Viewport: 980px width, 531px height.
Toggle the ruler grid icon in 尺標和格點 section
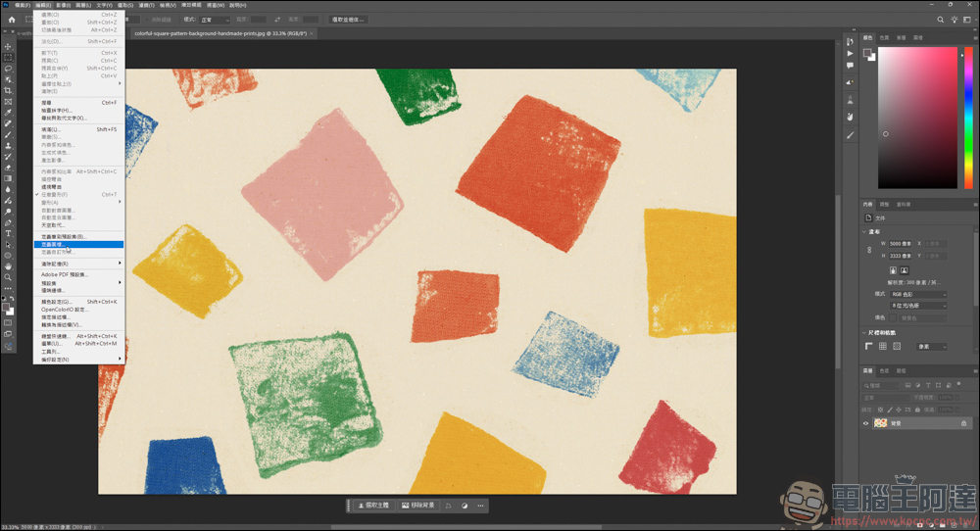[x=882, y=346]
